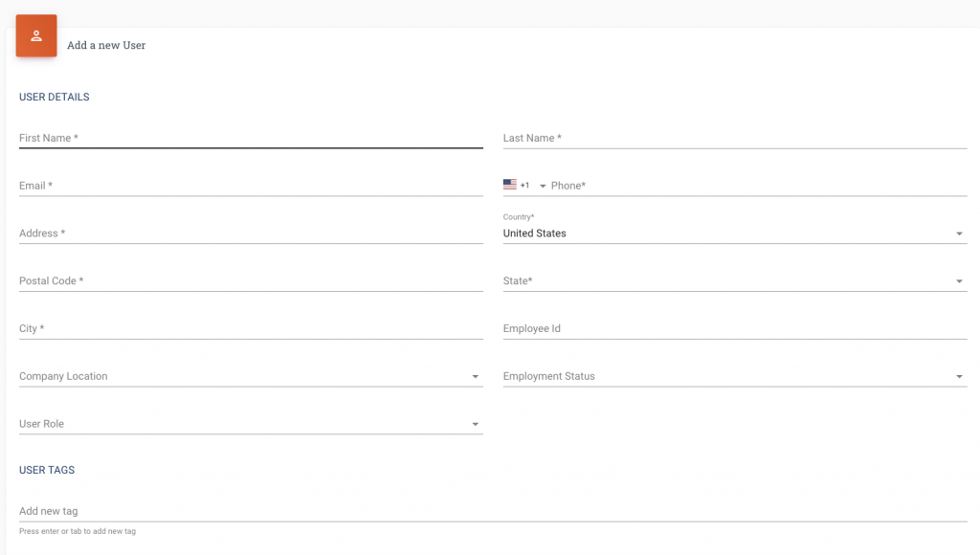The width and height of the screenshot is (980, 555).
Task: Select the Postal Code field
Action: (191, 280)
